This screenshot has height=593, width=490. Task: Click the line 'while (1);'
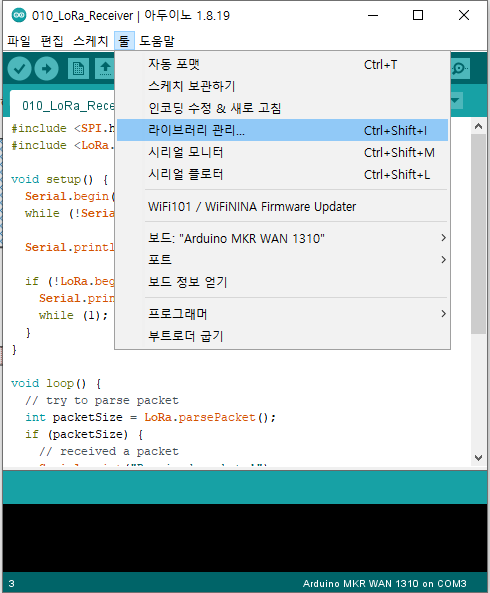(73, 315)
